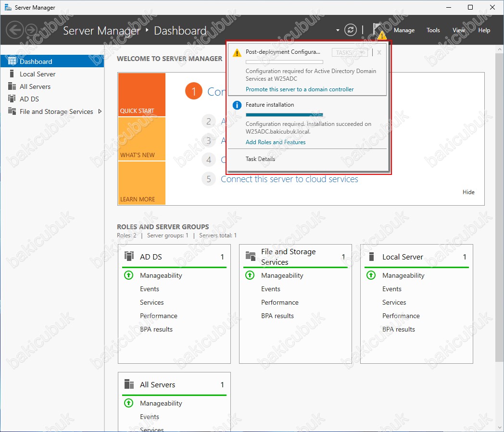Open Task Details in notifications panel
The width and height of the screenshot is (504, 432).
click(x=260, y=159)
